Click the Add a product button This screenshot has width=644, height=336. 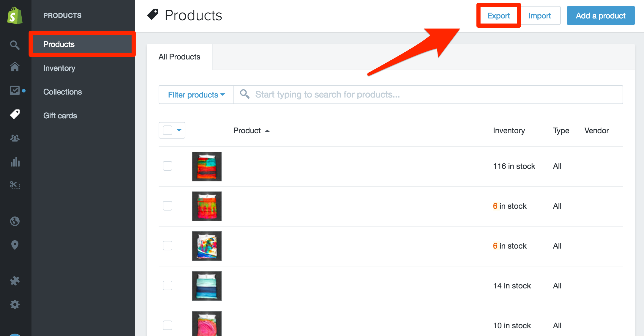[x=601, y=15]
